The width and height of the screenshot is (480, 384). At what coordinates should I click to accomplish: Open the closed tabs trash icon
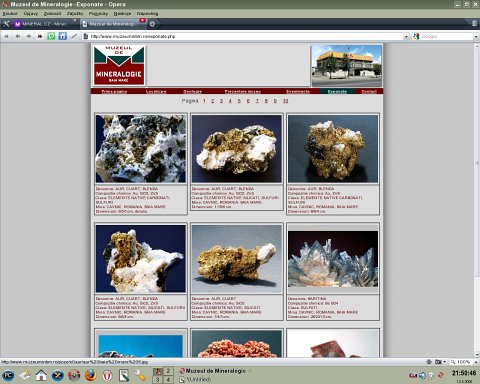pyautogui.click(x=474, y=23)
